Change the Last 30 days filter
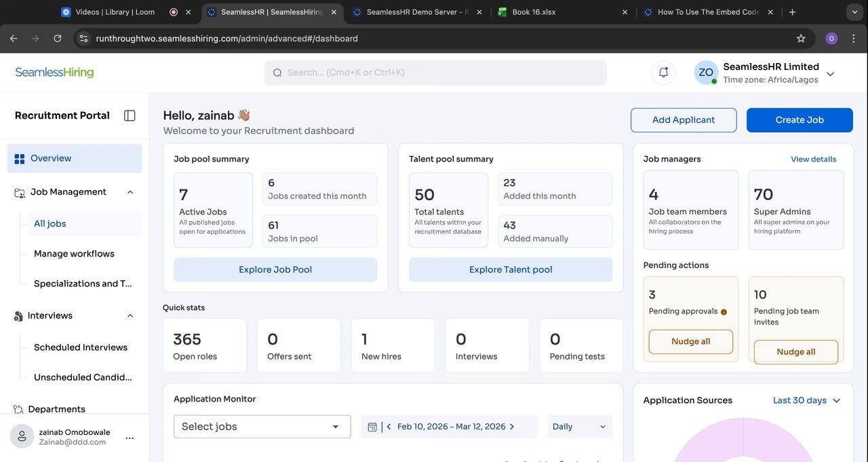The height and width of the screenshot is (462, 868). point(806,400)
